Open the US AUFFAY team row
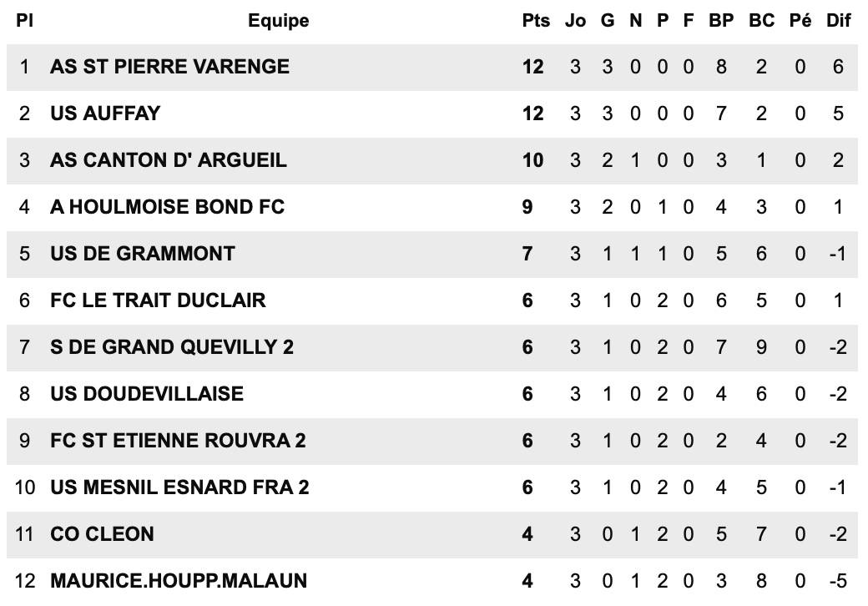This screenshot has height=606, width=868. 105,114
